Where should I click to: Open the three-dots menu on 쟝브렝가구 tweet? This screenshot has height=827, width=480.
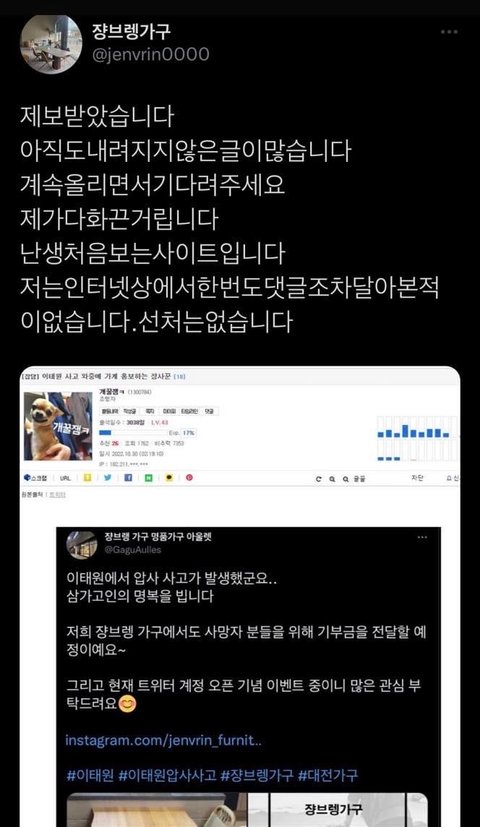coord(449,32)
